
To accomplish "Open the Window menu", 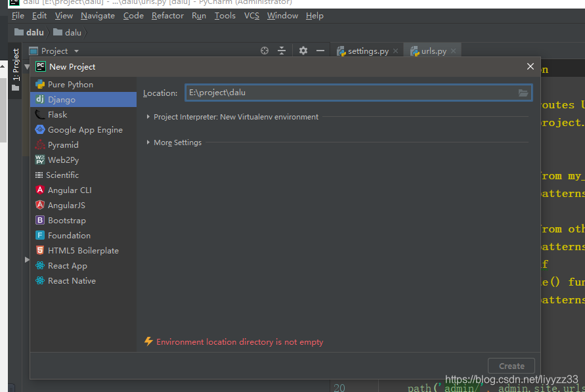I will pyautogui.click(x=282, y=16).
